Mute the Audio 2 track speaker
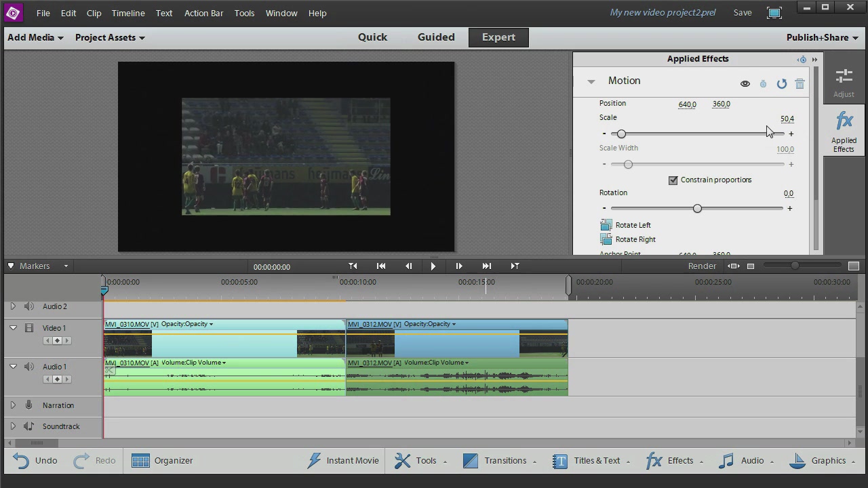868x488 pixels. [29, 306]
